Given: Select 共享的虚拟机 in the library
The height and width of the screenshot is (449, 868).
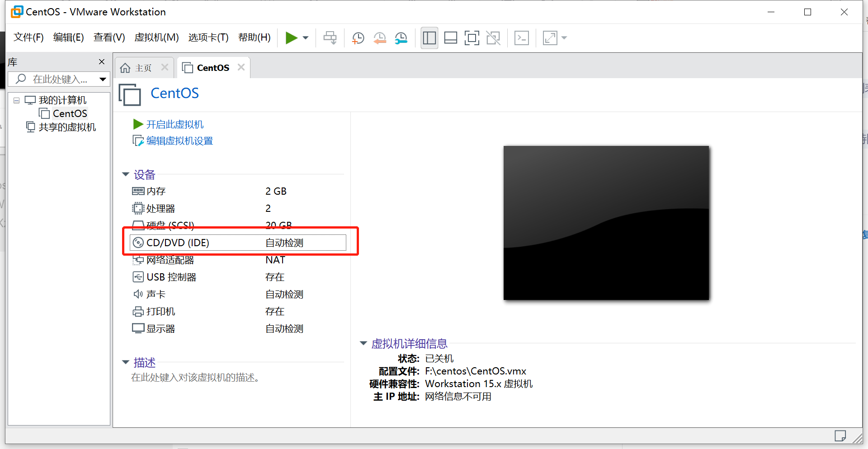Looking at the screenshot, I should click(x=68, y=127).
